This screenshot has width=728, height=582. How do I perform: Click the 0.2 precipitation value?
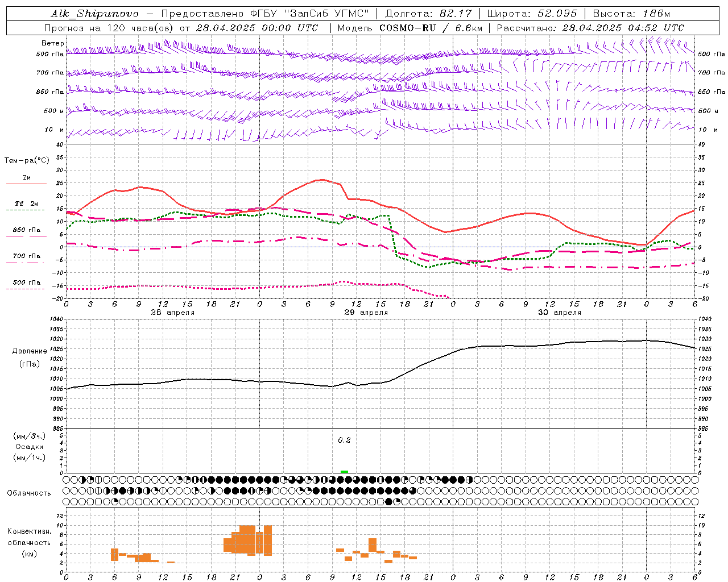344,440
